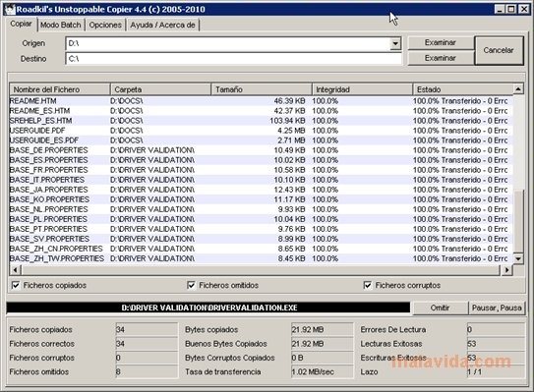Select the BASE_ES.PROPERTIES row

tap(261, 160)
